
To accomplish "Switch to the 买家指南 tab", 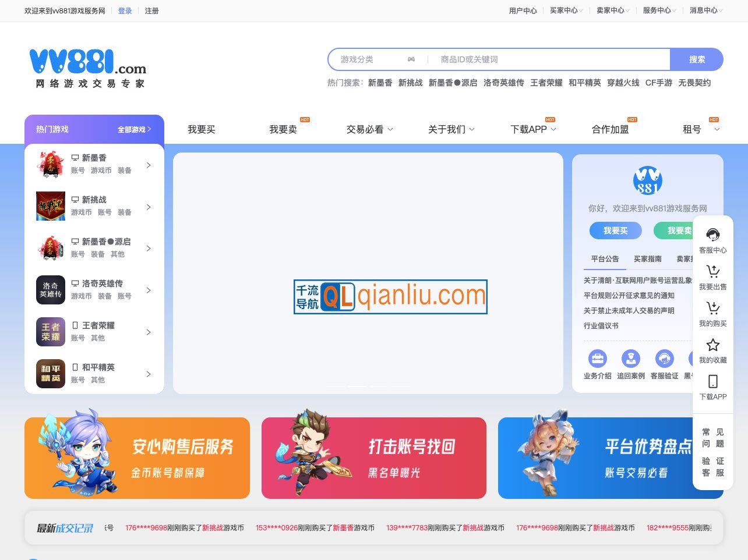I will [x=647, y=259].
